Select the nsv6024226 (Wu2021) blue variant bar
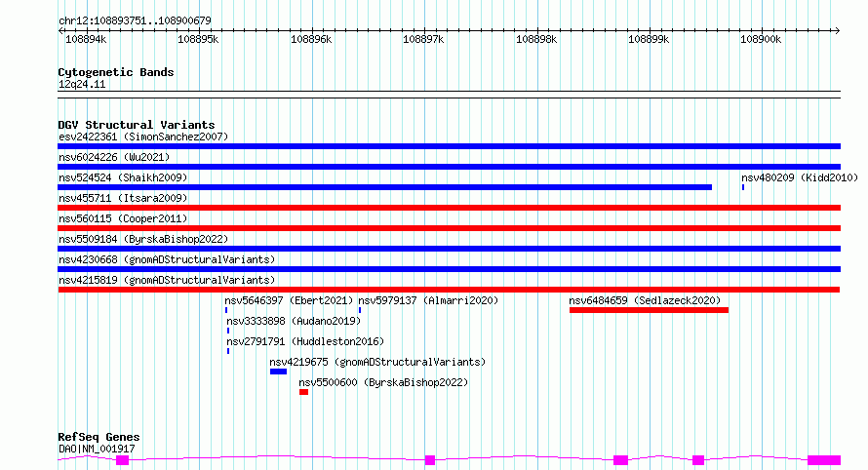Screen dimensions: 868x470 pyautogui.click(x=449, y=167)
